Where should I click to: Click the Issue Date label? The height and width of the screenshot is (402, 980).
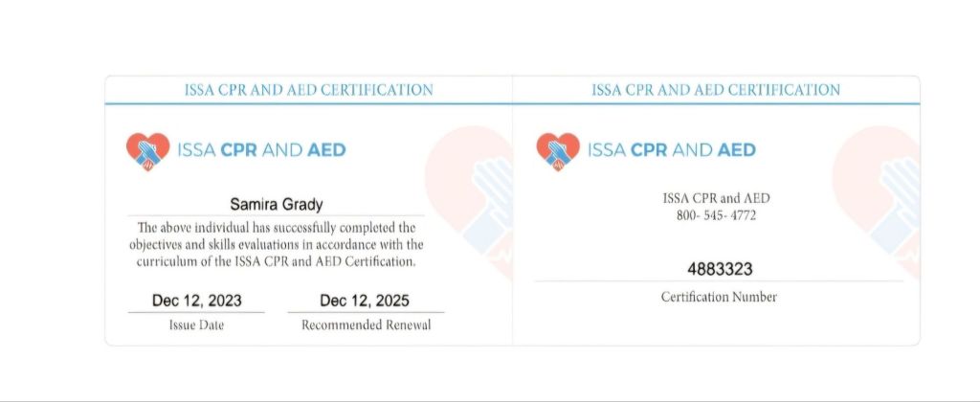[x=197, y=325]
